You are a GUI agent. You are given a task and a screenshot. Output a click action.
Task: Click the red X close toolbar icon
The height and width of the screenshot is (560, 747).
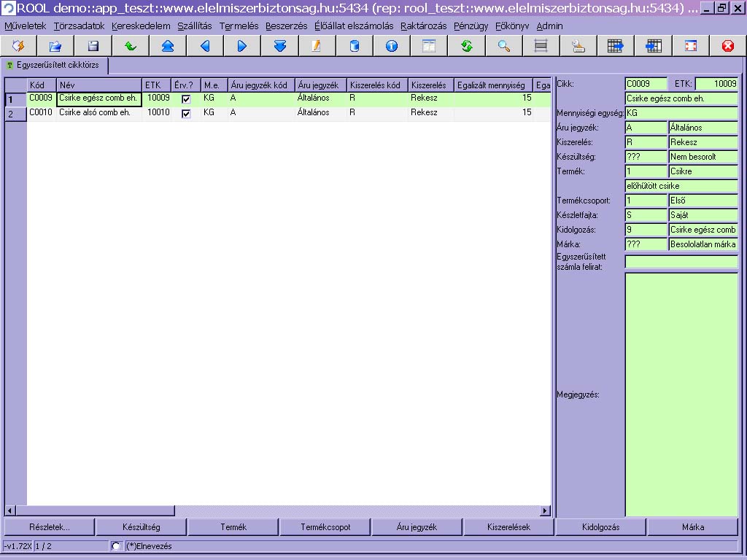click(727, 46)
